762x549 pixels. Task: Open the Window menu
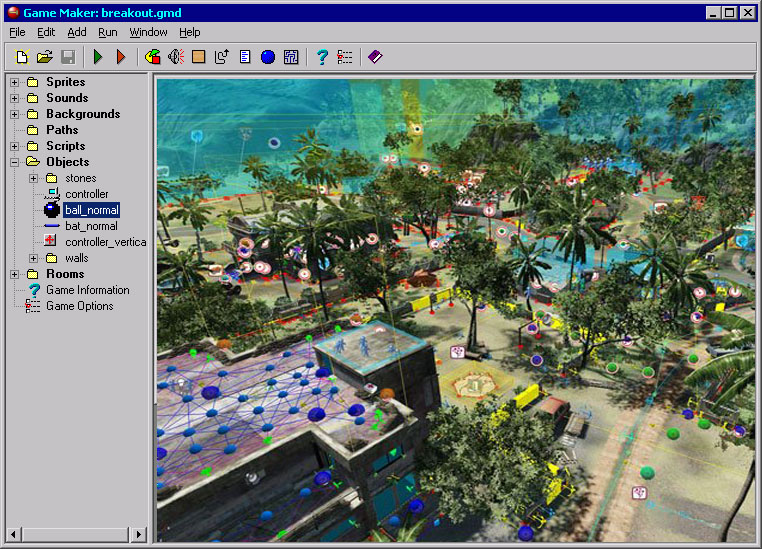pos(148,32)
